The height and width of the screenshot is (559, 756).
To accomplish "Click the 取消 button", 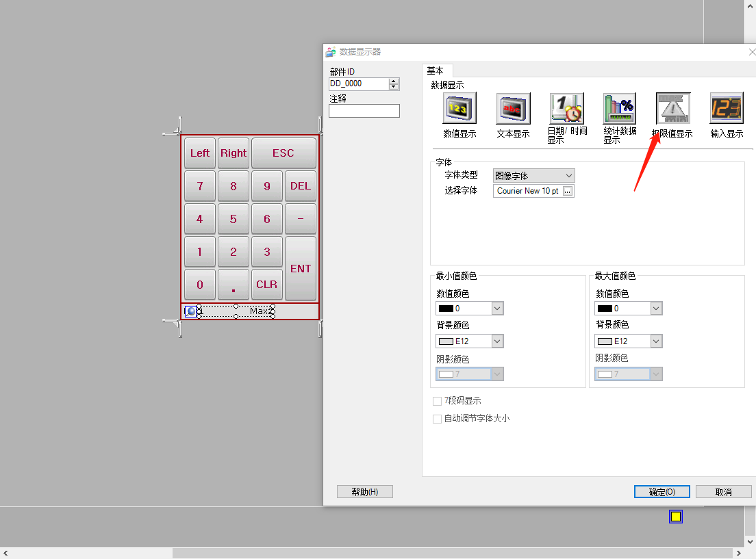I will click(723, 492).
